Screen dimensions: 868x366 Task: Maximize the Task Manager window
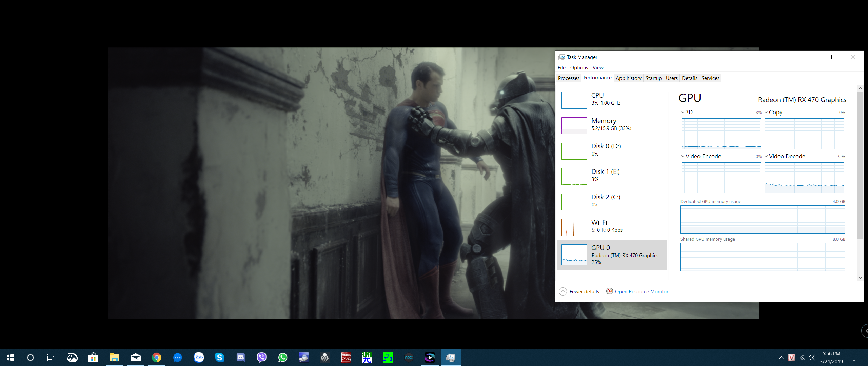pos(833,57)
